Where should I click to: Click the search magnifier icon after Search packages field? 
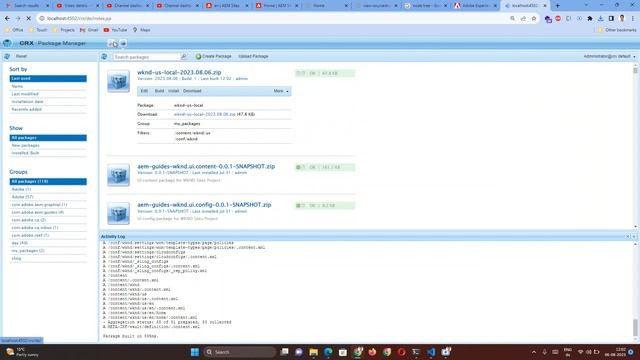pyautogui.click(x=184, y=57)
